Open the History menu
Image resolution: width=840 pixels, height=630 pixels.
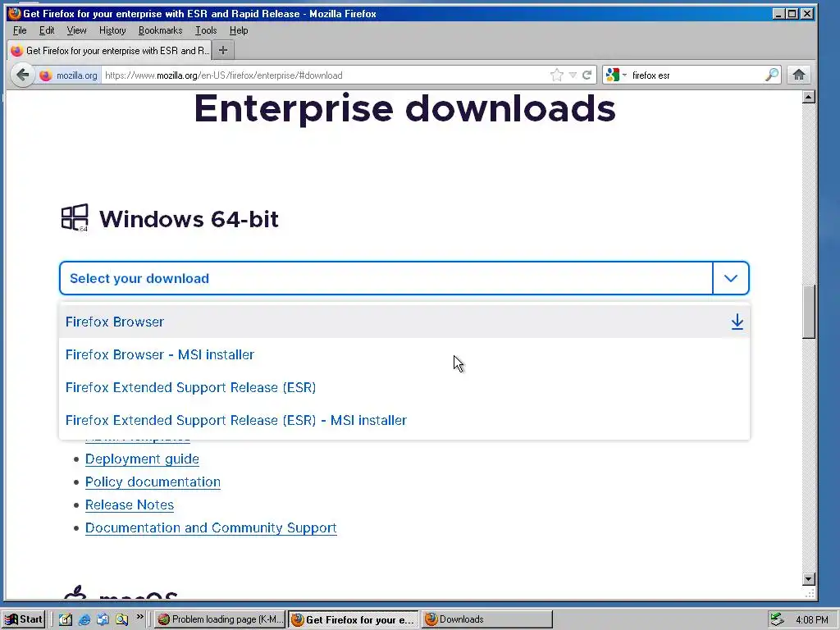[x=112, y=30]
